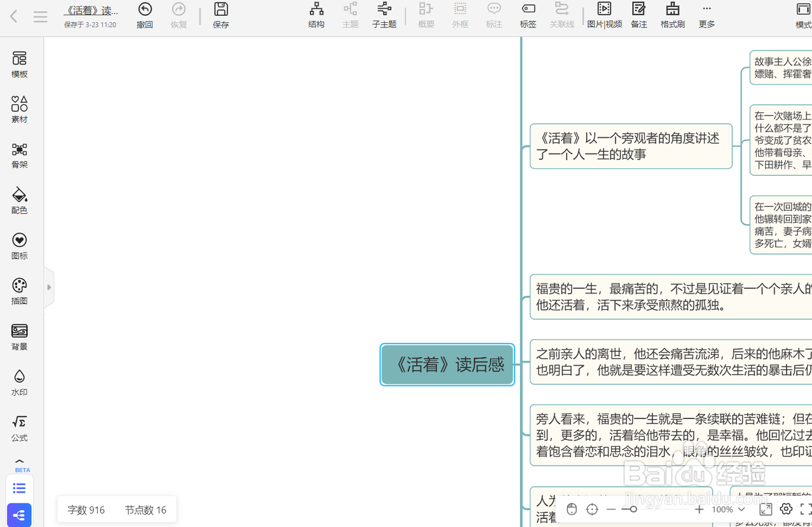Expand the collapsed left side panel
The image size is (812, 527).
point(49,287)
